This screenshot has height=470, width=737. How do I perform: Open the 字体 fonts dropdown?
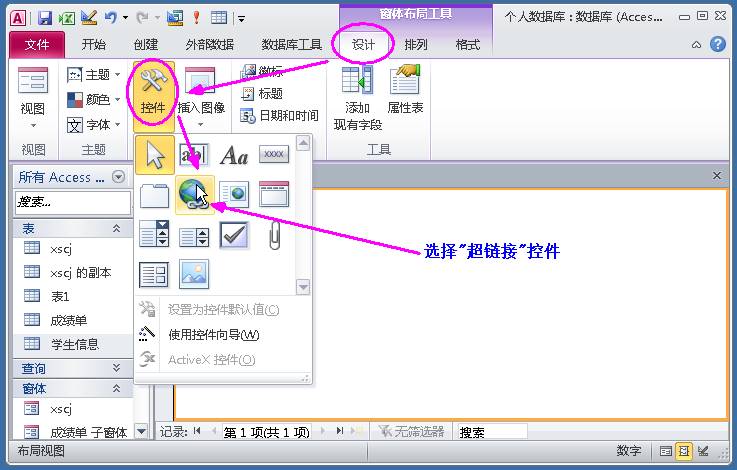[x=94, y=125]
